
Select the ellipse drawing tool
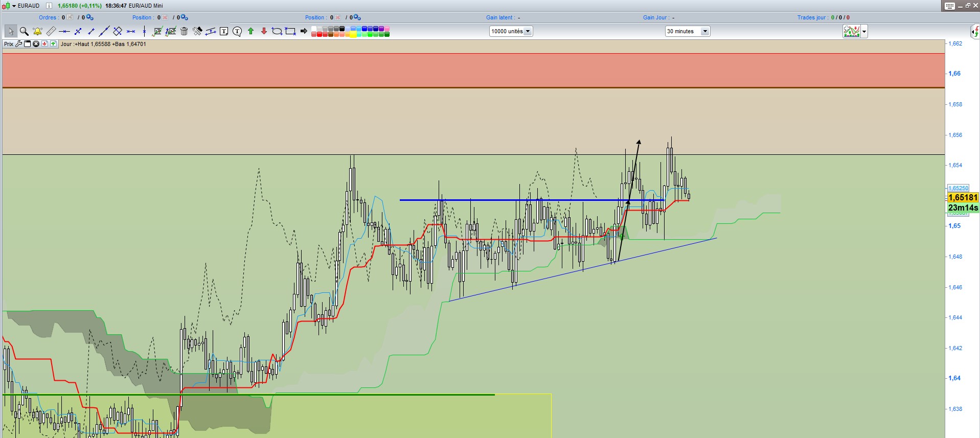[x=277, y=31]
